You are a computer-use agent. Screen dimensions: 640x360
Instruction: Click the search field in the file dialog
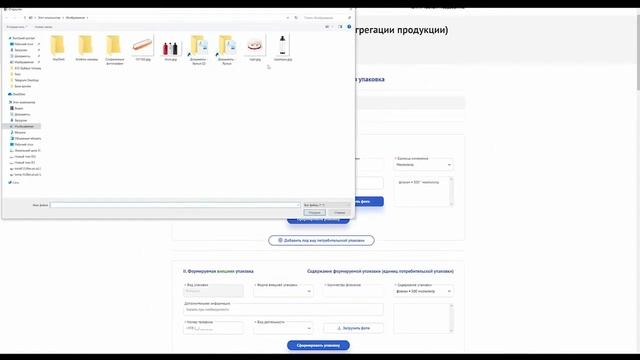tap(327, 18)
